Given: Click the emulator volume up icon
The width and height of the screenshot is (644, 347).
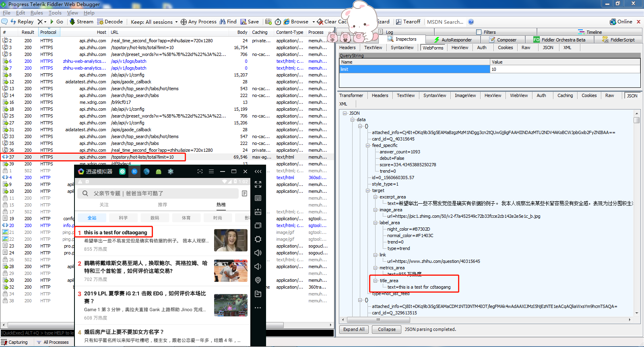Looking at the screenshot, I should coord(258,253).
